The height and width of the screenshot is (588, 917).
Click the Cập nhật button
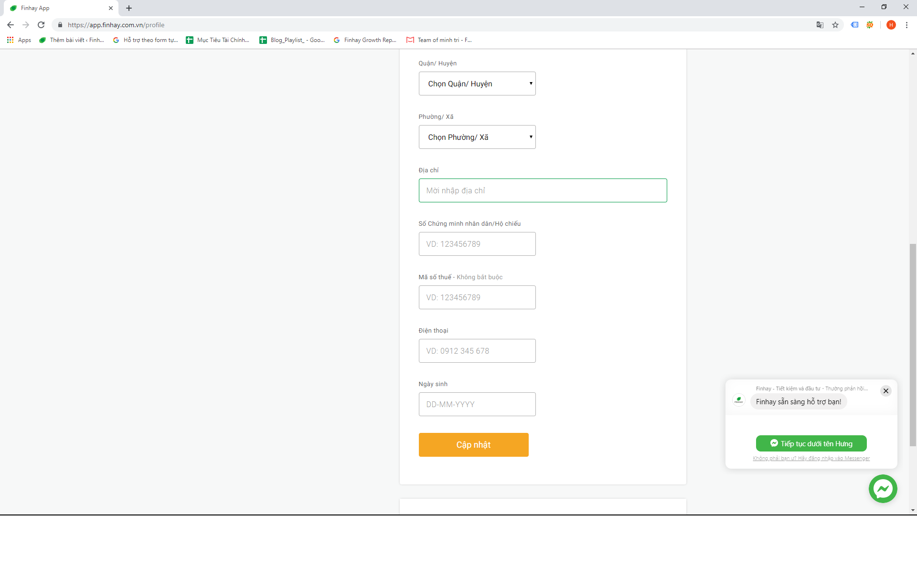click(473, 445)
